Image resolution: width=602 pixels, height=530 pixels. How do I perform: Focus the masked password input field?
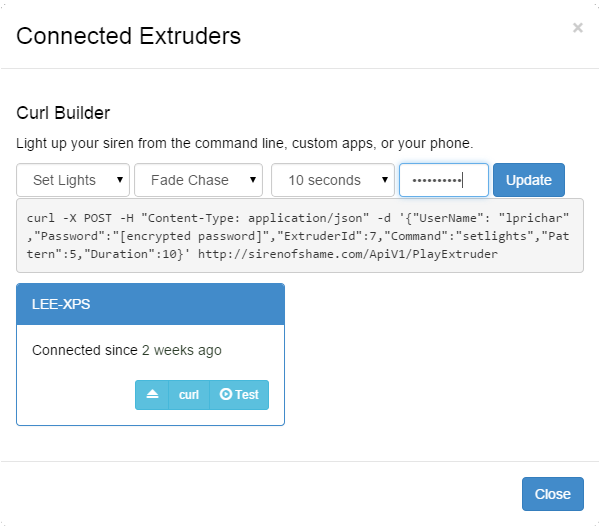(x=444, y=180)
